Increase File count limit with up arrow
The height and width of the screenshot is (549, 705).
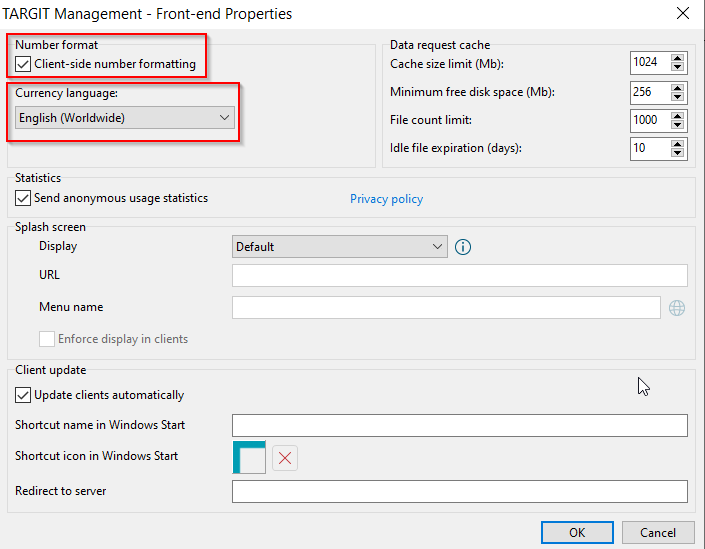point(677,116)
